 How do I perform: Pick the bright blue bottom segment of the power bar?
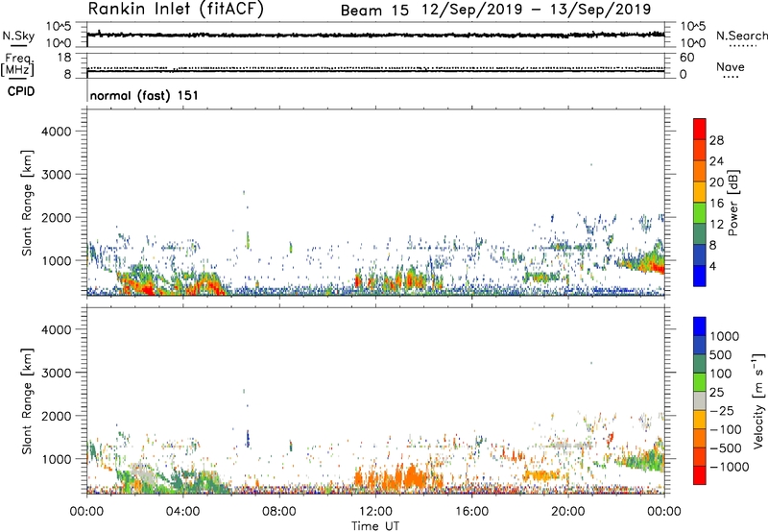tap(700, 276)
